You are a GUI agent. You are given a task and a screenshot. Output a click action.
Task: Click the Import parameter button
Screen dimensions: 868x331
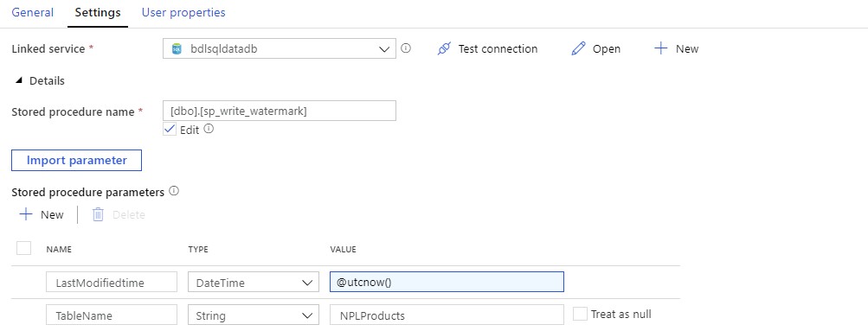pyautogui.click(x=76, y=160)
